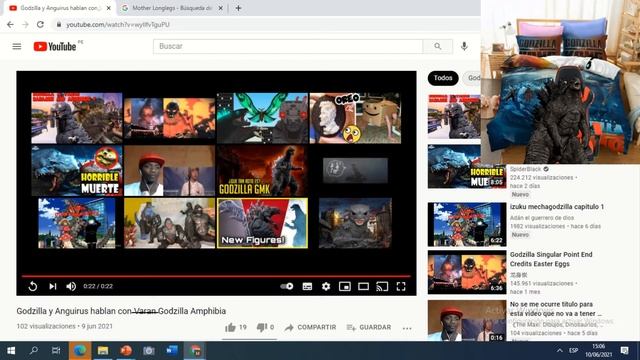Click the HORRIBLE MUERTE sidebar thumbnail
The width and height of the screenshot is (640, 360).
(x=467, y=167)
